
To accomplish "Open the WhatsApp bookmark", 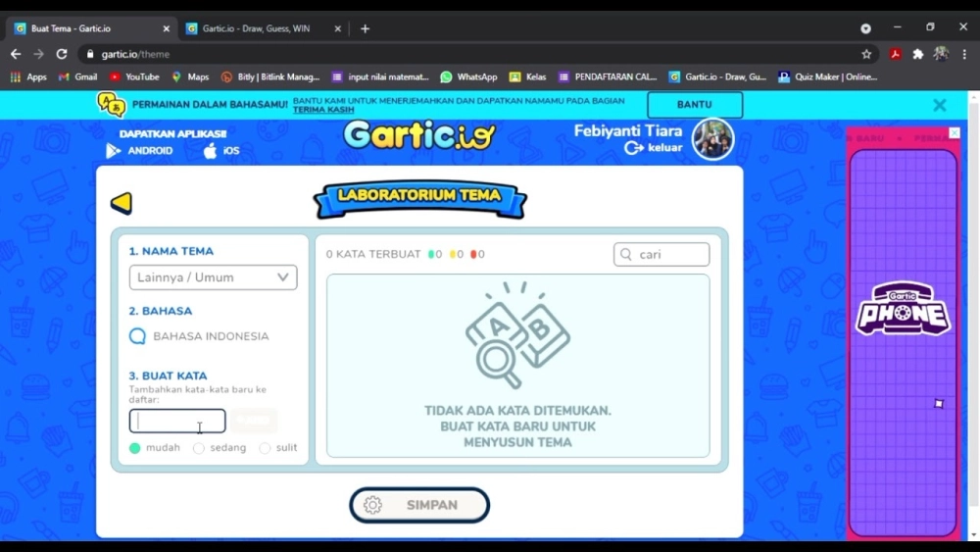I will coord(468,76).
